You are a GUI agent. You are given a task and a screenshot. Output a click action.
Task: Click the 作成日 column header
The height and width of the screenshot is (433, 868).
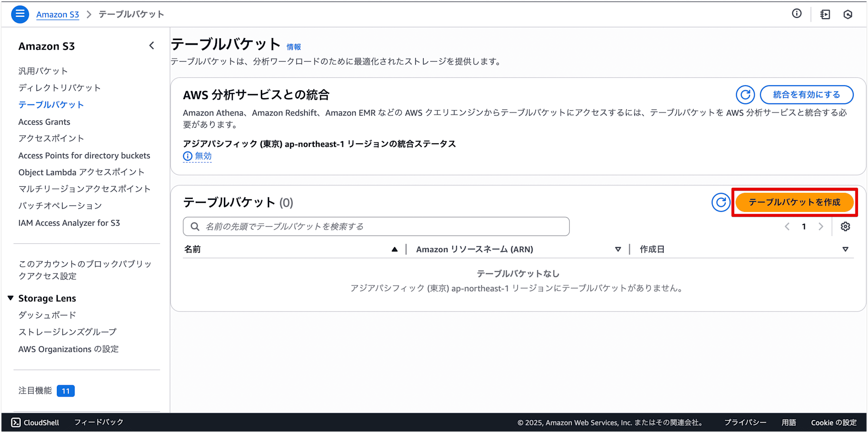652,249
